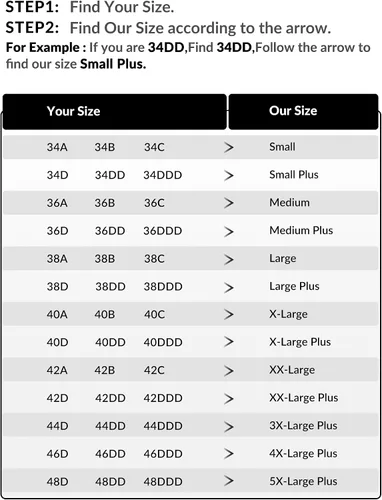Click the Our Size header
The image size is (382, 500).
pyautogui.click(x=293, y=111)
